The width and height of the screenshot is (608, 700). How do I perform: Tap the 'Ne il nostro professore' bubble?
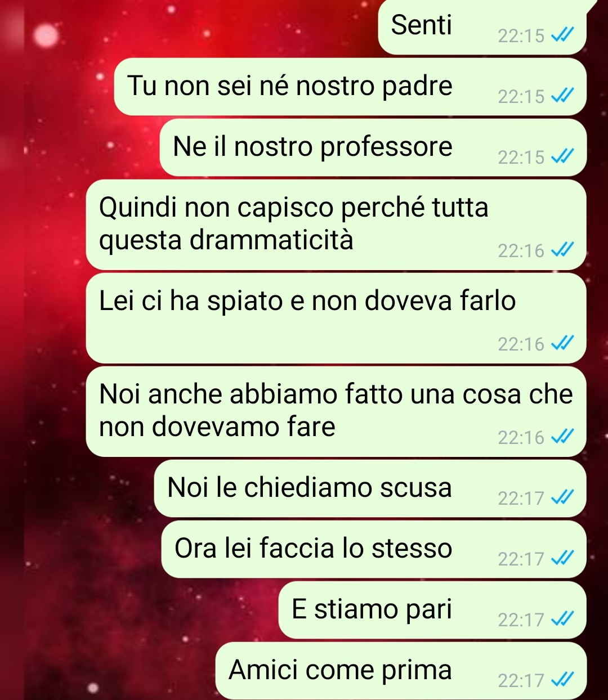(373, 148)
